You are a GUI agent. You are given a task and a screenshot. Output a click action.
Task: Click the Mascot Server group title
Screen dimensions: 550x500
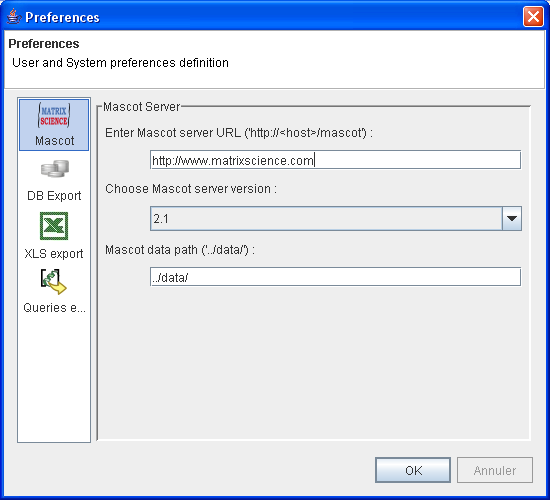(x=142, y=107)
